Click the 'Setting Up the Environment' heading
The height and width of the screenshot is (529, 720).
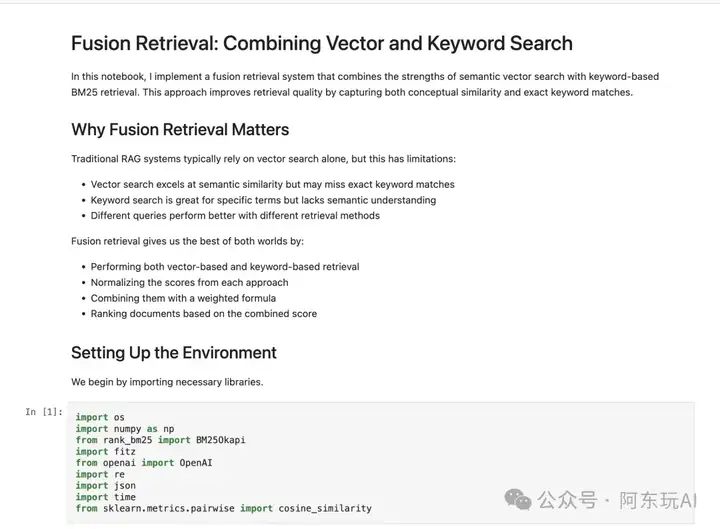174,353
